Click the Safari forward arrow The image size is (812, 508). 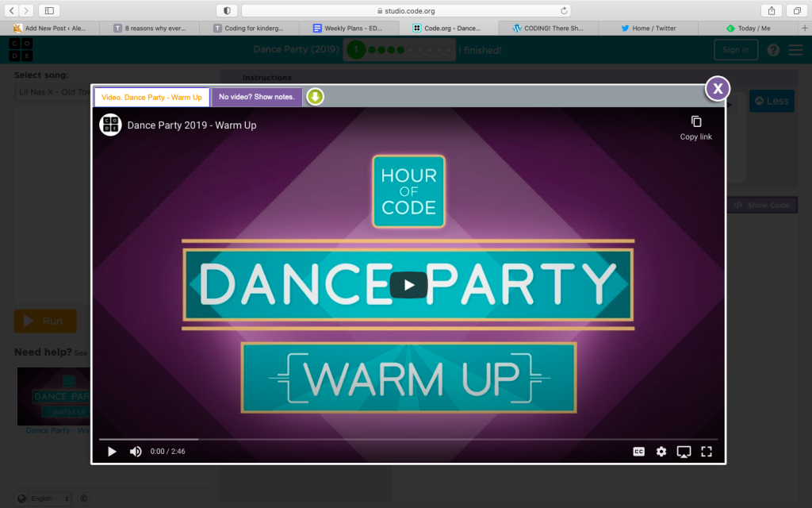(26, 10)
